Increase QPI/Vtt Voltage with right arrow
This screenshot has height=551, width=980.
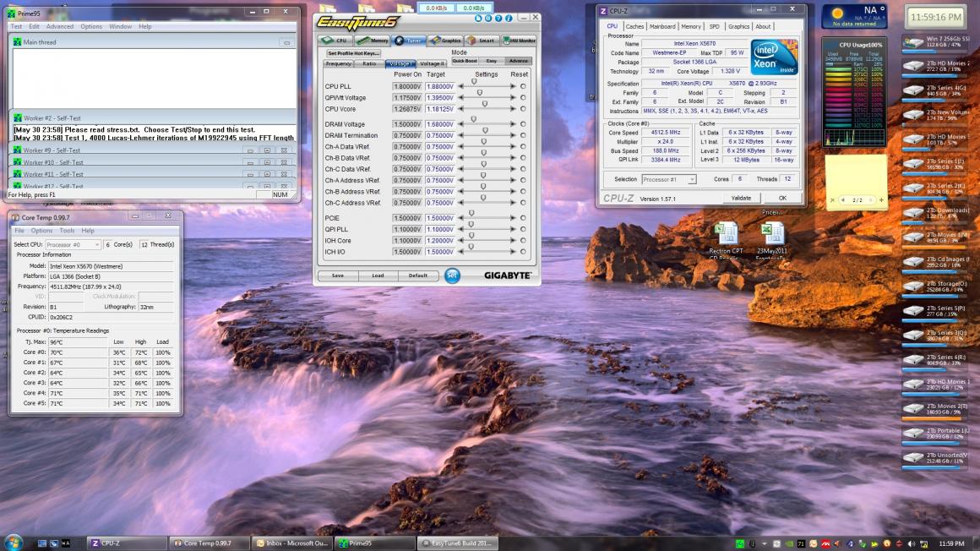click(x=511, y=98)
